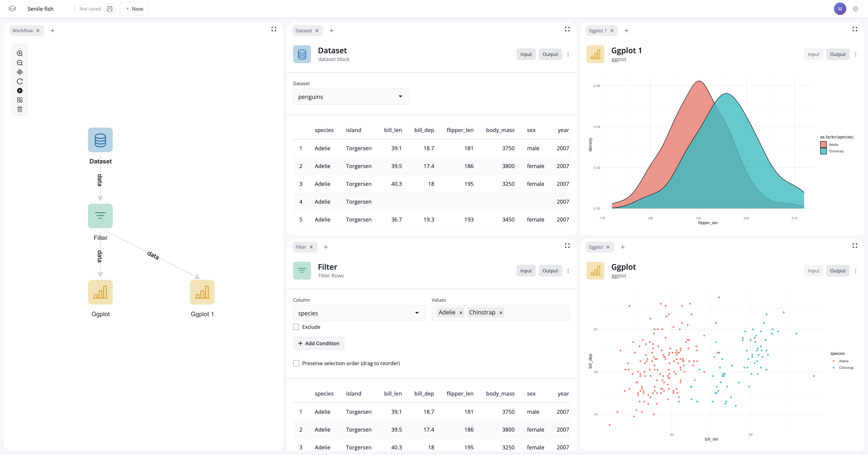Select the zoom in tool on workflow canvas
The height and width of the screenshot is (455, 868).
(x=20, y=54)
